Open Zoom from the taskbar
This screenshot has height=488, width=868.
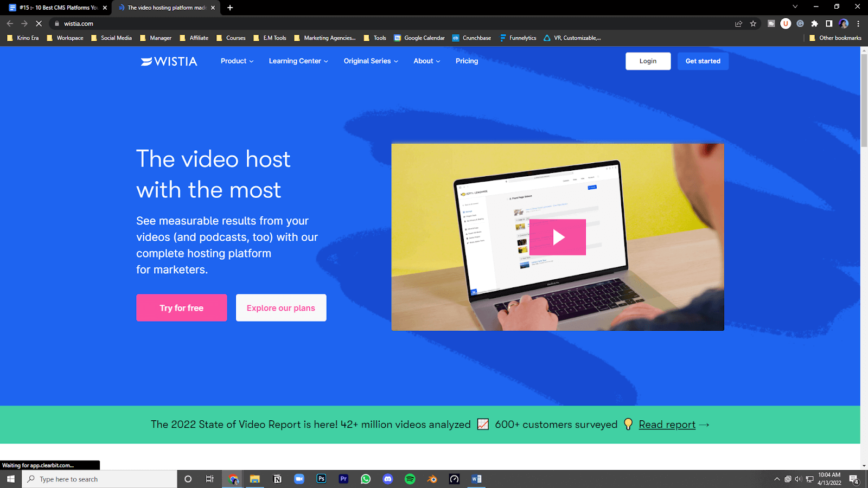tap(299, 479)
